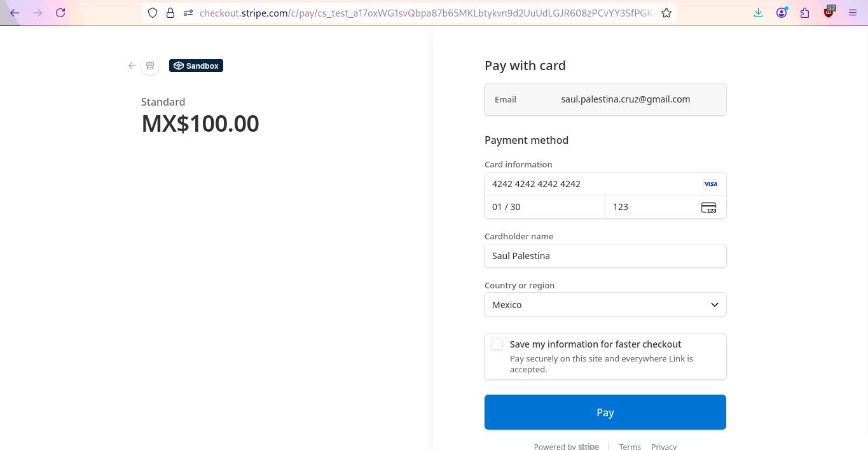
Task: Click the tracking protection shield icon
Action: point(152,13)
